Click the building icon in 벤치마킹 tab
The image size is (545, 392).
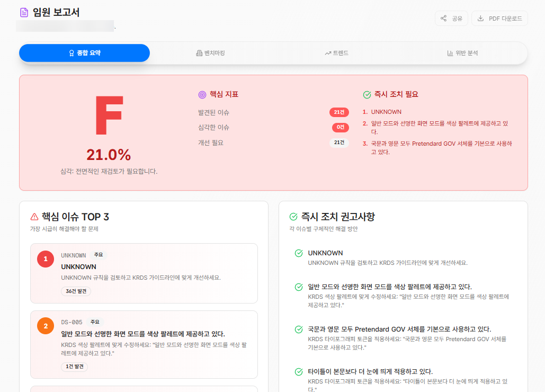(x=199, y=53)
